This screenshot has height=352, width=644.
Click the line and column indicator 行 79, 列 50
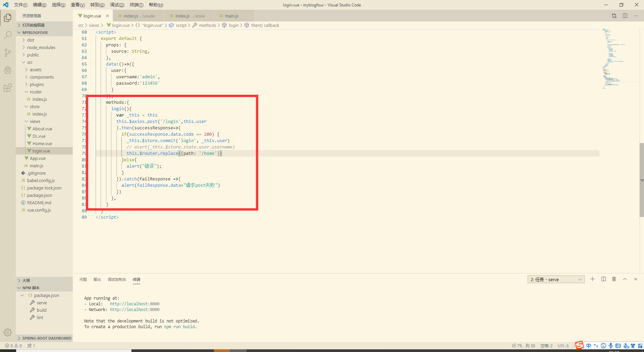[524, 346]
